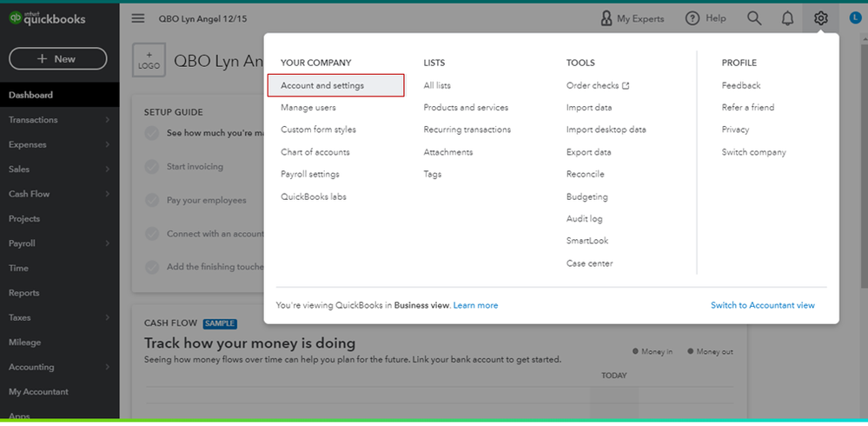The image size is (868, 426).
Task: Click Order checks external link
Action: 598,85
